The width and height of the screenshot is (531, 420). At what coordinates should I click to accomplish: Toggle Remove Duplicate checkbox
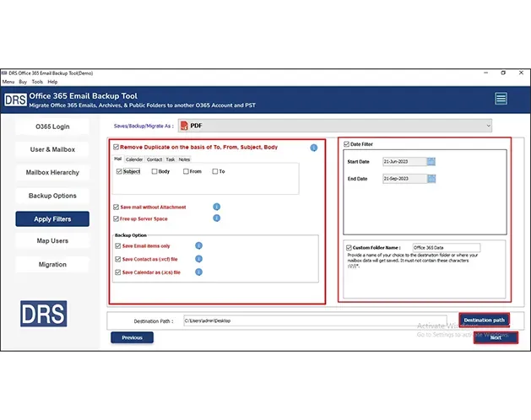pyautogui.click(x=116, y=147)
